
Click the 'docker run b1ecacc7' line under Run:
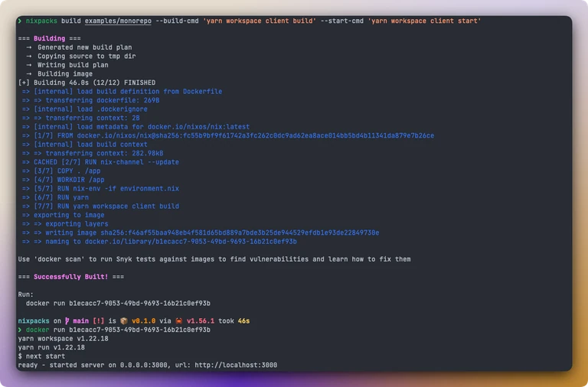[x=118, y=304]
